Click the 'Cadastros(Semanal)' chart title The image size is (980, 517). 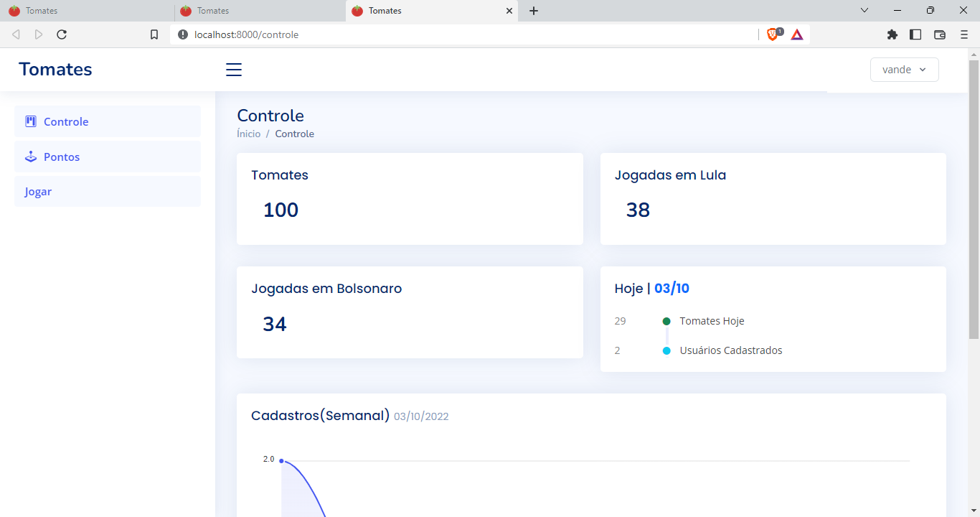(x=320, y=415)
